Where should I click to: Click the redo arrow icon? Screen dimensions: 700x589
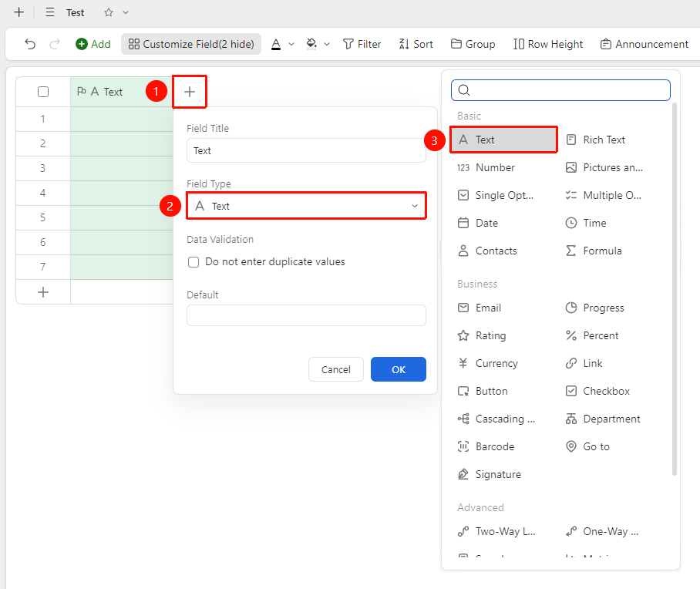[x=55, y=44]
